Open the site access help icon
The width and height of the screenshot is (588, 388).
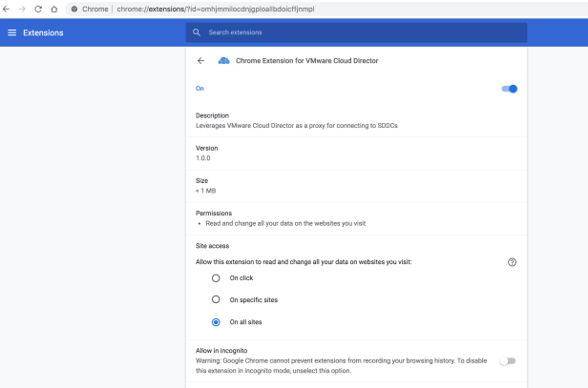coord(513,261)
